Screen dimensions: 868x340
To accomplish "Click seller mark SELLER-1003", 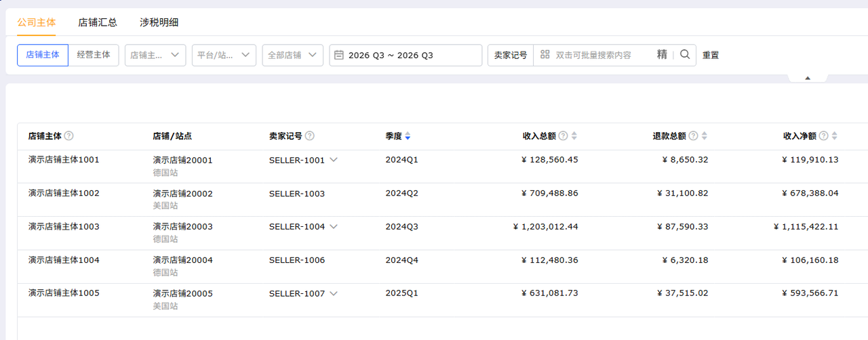I will [297, 194].
